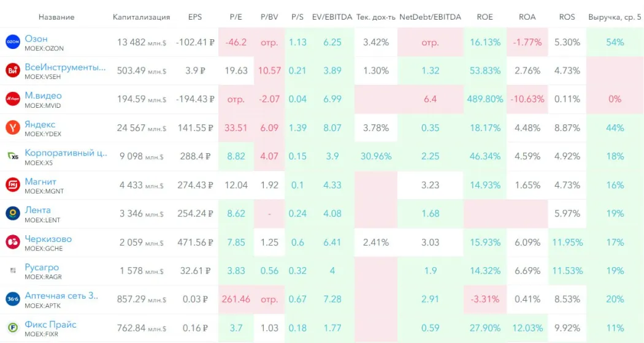Screen dimensions: 644x343
Task: Click the M.video logo icon
Action: click(12, 99)
